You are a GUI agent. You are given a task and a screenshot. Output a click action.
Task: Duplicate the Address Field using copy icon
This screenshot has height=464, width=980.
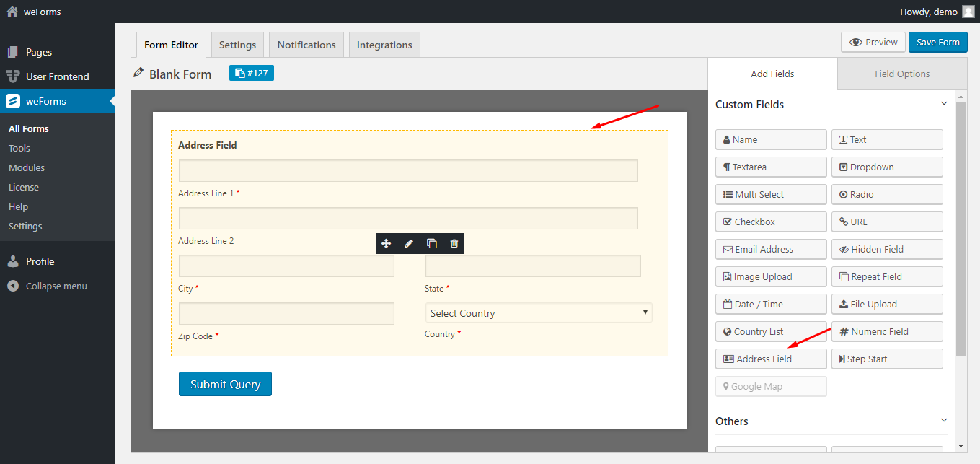tap(431, 244)
